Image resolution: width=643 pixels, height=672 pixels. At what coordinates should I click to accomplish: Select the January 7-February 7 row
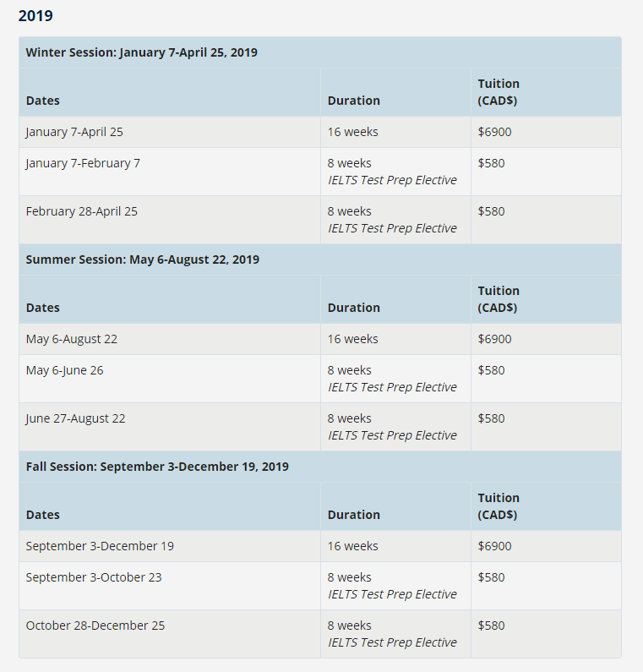click(x=320, y=172)
